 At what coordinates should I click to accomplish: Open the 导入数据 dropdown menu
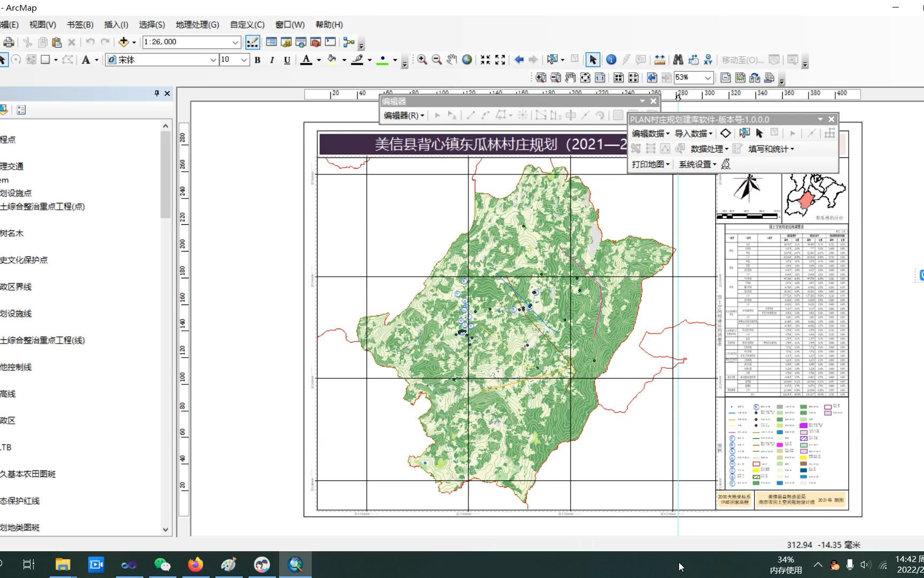(694, 133)
